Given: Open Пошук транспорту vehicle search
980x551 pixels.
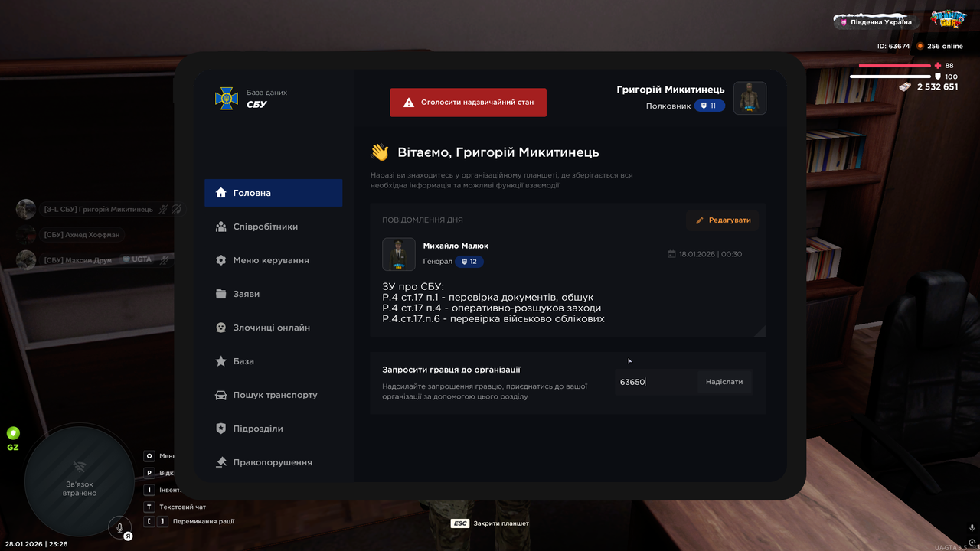Looking at the screenshot, I should tap(273, 395).
